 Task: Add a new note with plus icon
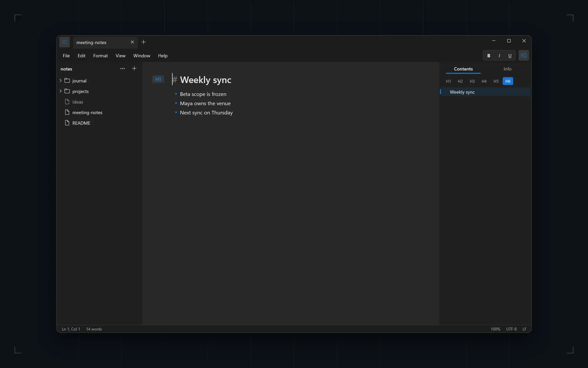(134, 69)
